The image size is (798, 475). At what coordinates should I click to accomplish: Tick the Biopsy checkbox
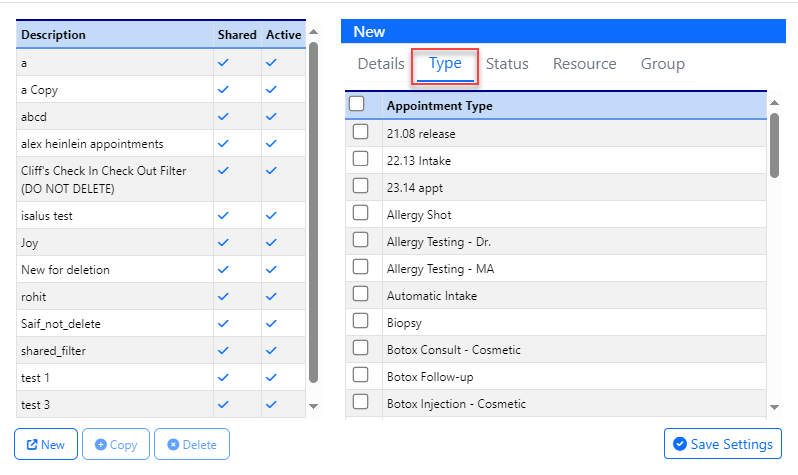tap(361, 321)
